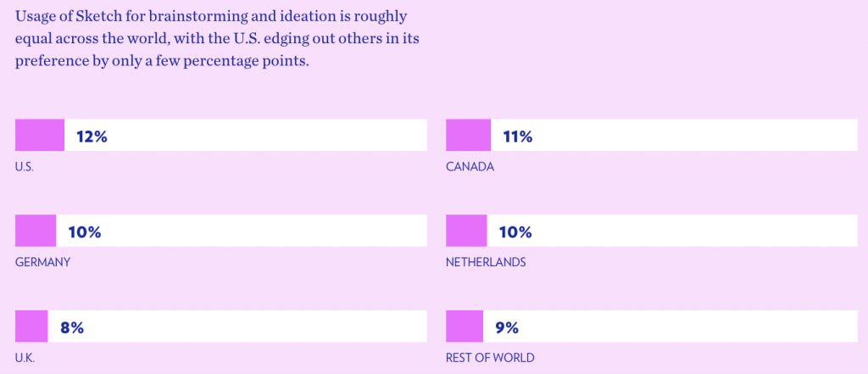Click the Germany 10% value label
The width and height of the screenshot is (868, 374).
pyautogui.click(x=85, y=232)
